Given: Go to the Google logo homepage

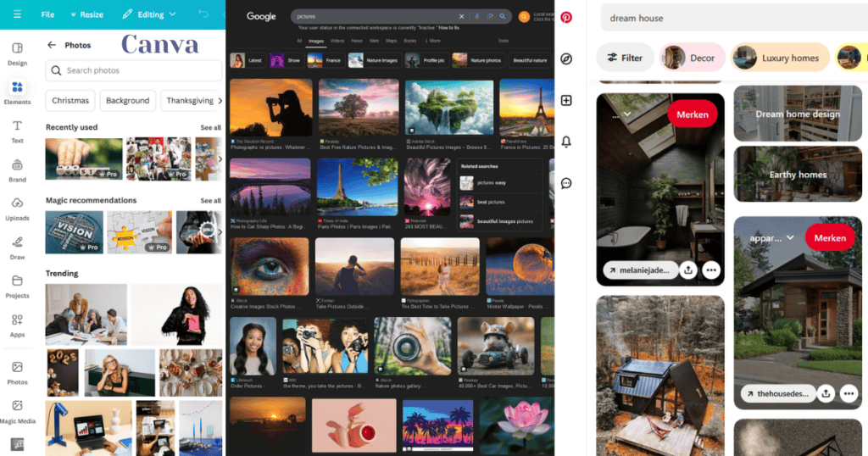Looking at the screenshot, I should point(261,17).
